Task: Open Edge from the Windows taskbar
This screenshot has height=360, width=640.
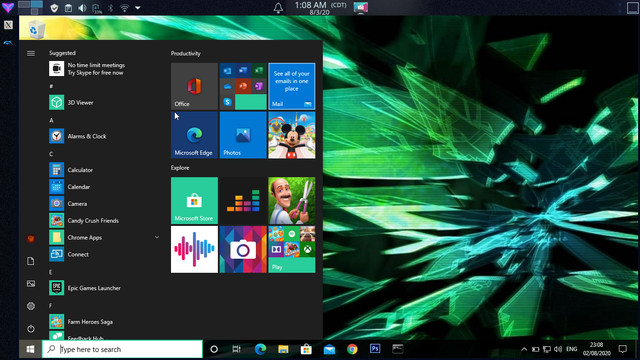Action: (x=260, y=349)
